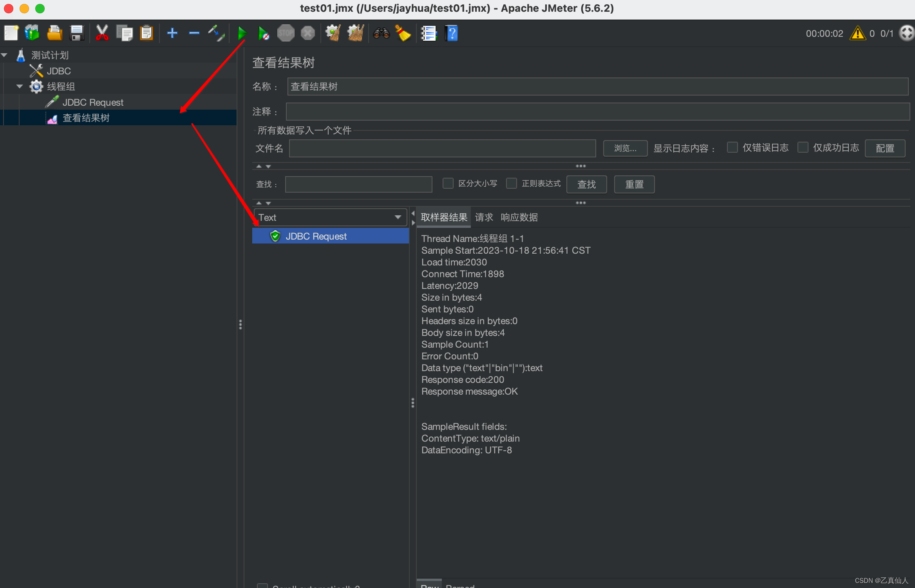915x588 pixels.
Task: Cut selected element with scissors icon
Action: 102,33
